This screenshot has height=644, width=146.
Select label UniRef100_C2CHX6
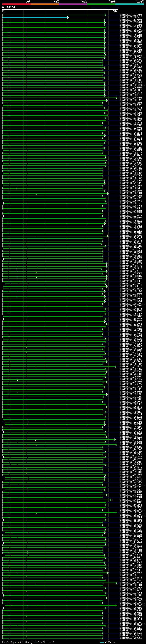coord(131,387)
